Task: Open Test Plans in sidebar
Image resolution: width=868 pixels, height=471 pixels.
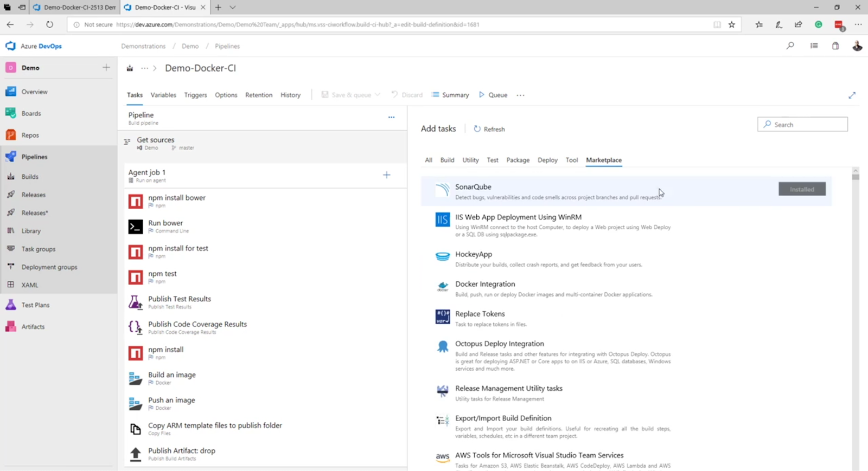Action: [35, 305]
